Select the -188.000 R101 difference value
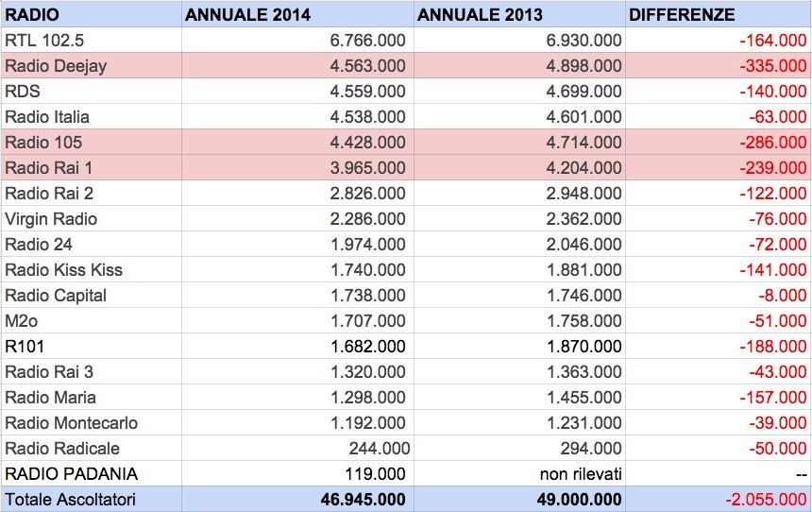 click(773, 346)
